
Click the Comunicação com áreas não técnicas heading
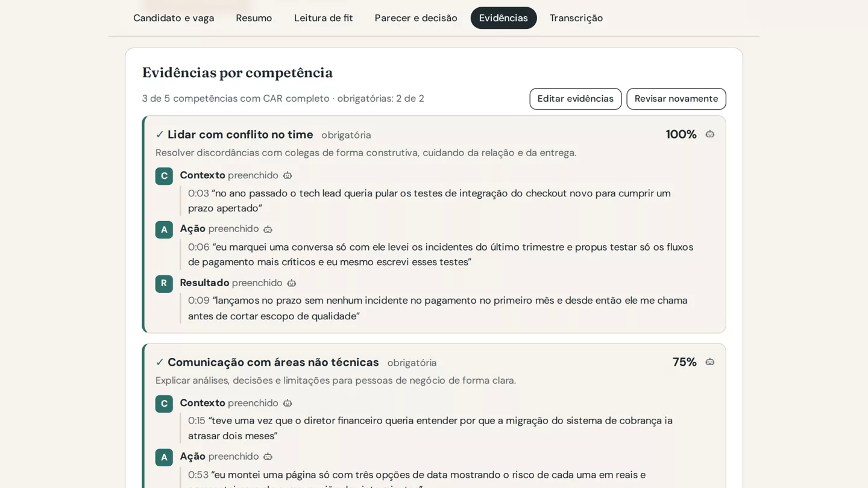(x=273, y=362)
